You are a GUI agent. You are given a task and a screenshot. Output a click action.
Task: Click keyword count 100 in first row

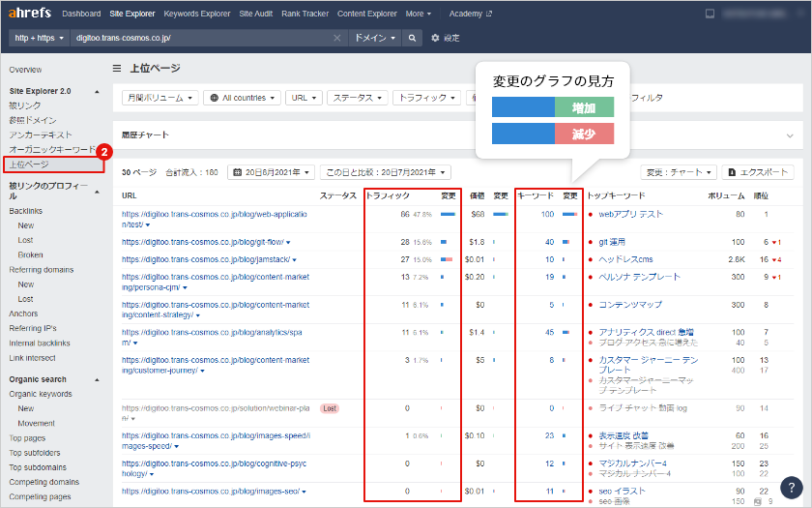click(547, 214)
